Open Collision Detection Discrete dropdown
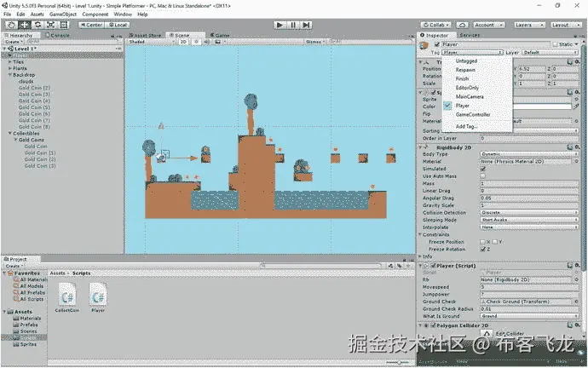The height and width of the screenshot is (368, 588). click(x=529, y=212)
